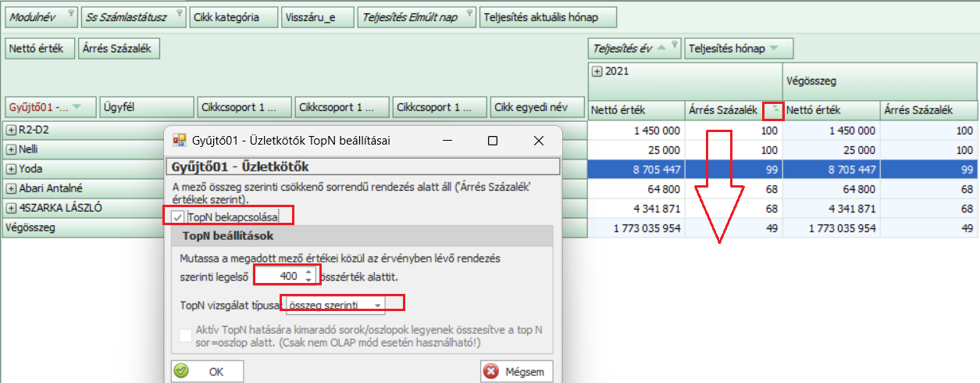This screenshot has width=980, height=383.
Task: Increase the TopN value with up arrow
Action: point(308,271)
